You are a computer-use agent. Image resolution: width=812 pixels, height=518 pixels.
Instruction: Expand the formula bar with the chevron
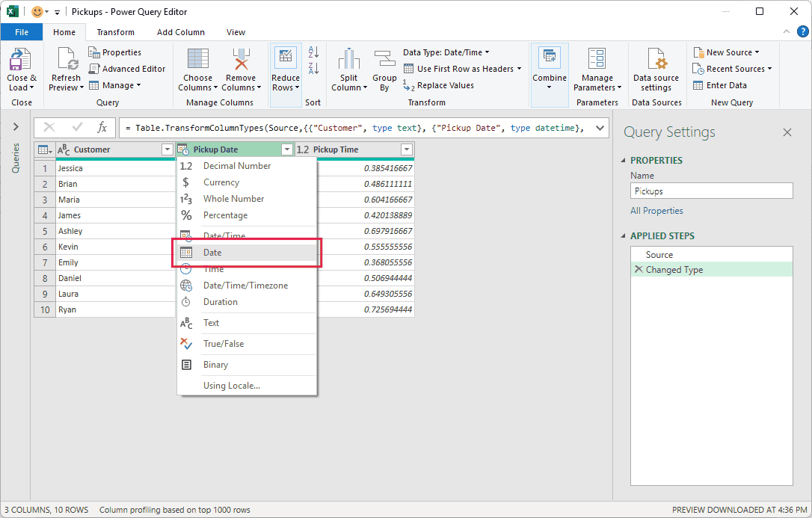pyautogui.click(x=600, y=128)
